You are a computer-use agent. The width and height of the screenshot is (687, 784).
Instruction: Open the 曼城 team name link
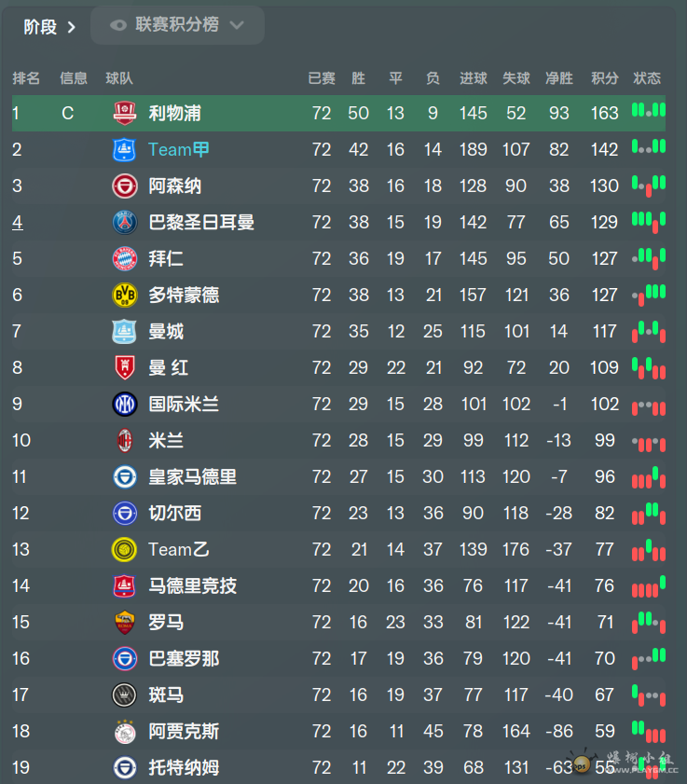point(166,331)
